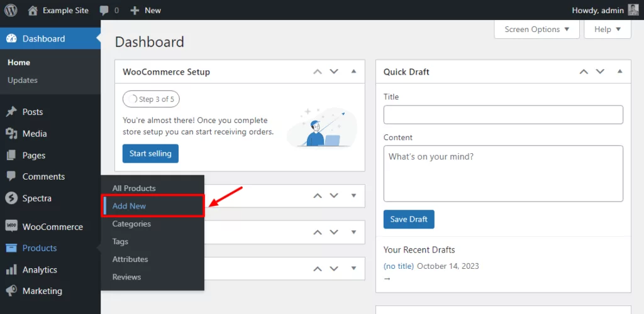Image resolution: width=644 pixels, height=314 pixels.
Task: Open the (no title) draft link
Action: tap(398, 266)
